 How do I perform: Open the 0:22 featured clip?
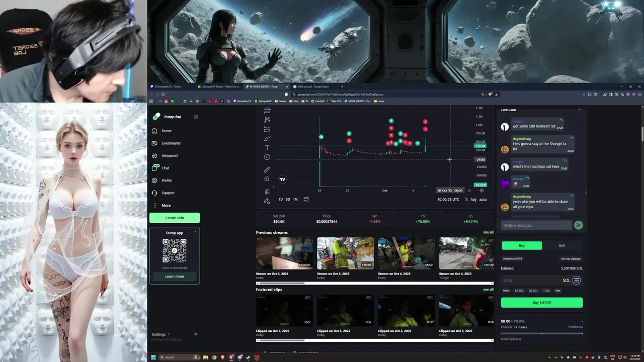pyautogui.click(x=284, y=311)
